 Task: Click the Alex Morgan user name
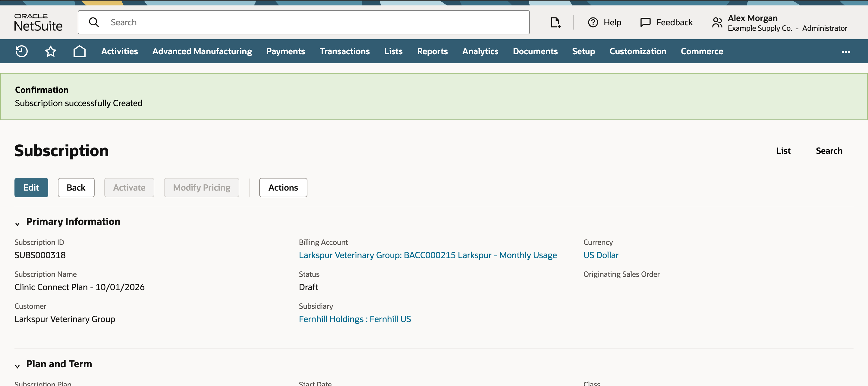coord(753,18)
